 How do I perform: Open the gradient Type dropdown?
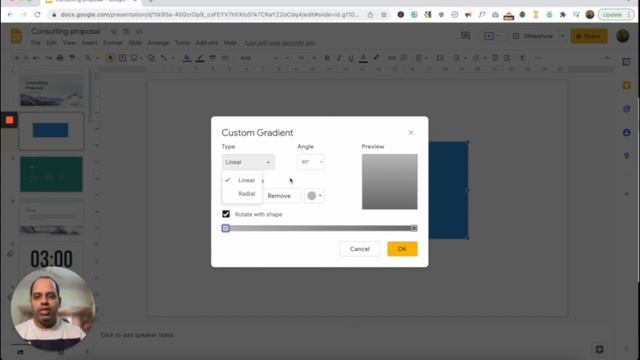click(x=248, y=162)
